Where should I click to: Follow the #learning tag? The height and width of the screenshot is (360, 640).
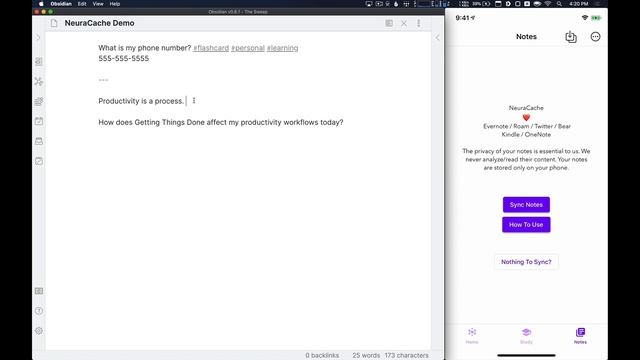point(282,48)
